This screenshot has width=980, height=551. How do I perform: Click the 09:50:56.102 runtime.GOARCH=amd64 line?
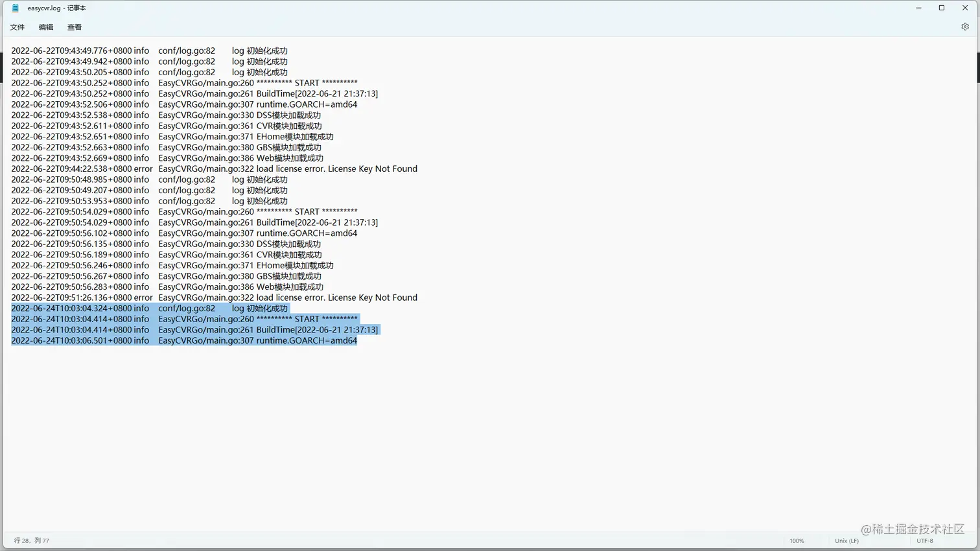click(x=184, y=233)
